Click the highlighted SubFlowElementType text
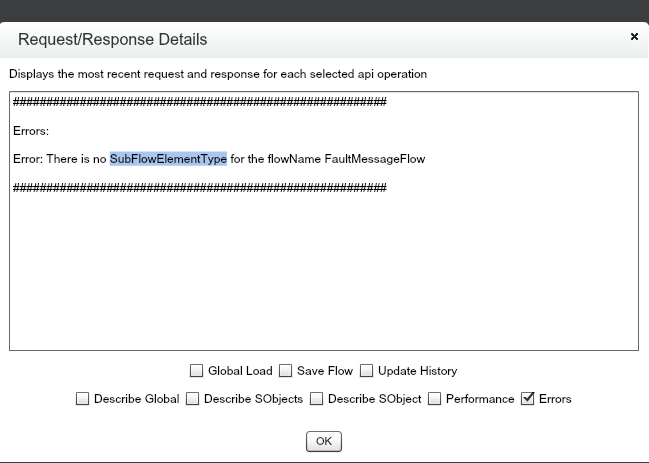Image resolution: width=649 pixels, height=463 pixels. click(x=168, y=159)
